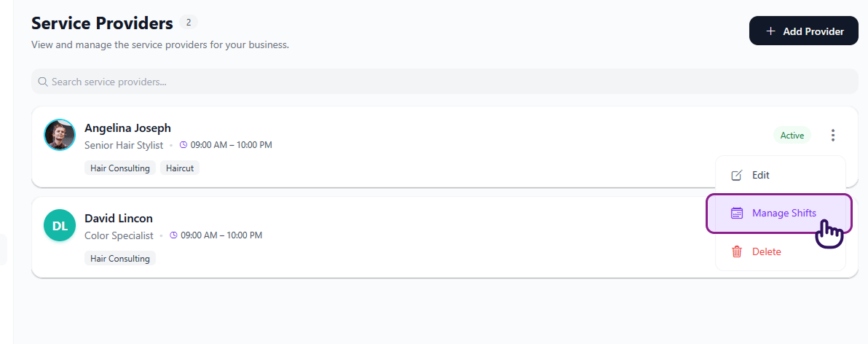The image size is (868, 344).
Task: Click the red trash Delete icon
Action: tap(737, 251)
